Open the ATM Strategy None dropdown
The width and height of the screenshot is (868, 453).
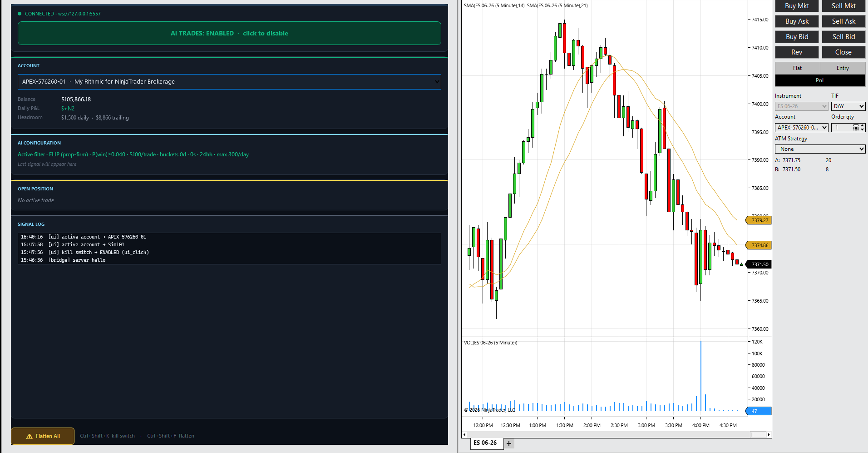(820, 149)
